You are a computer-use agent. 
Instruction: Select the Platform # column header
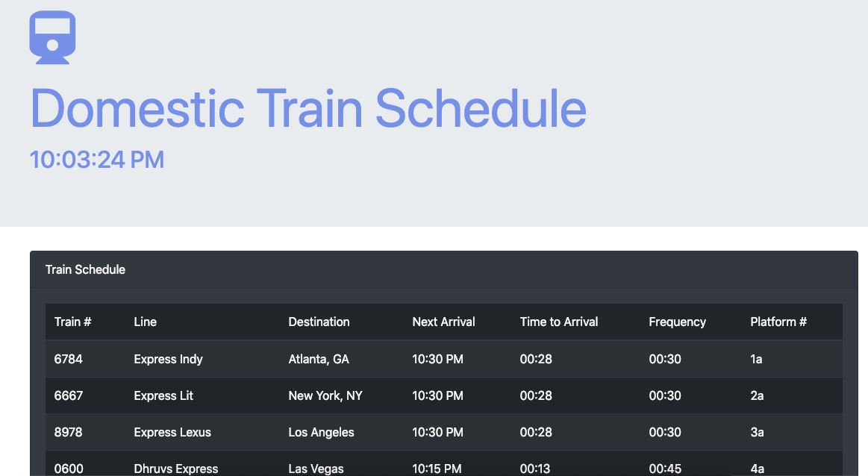pyautogui.click(x=778, y=322)
